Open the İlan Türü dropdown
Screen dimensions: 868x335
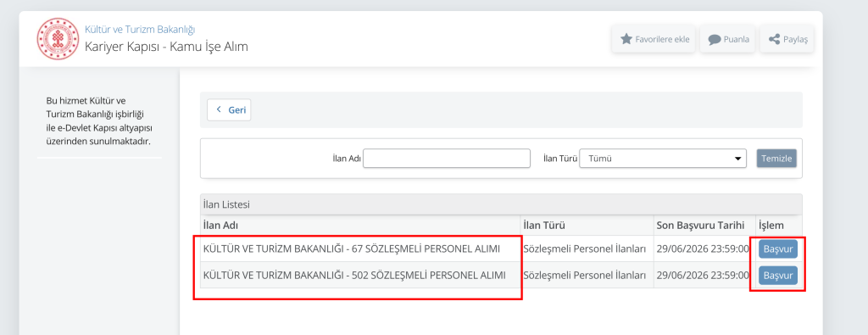(x=663, y=159)
